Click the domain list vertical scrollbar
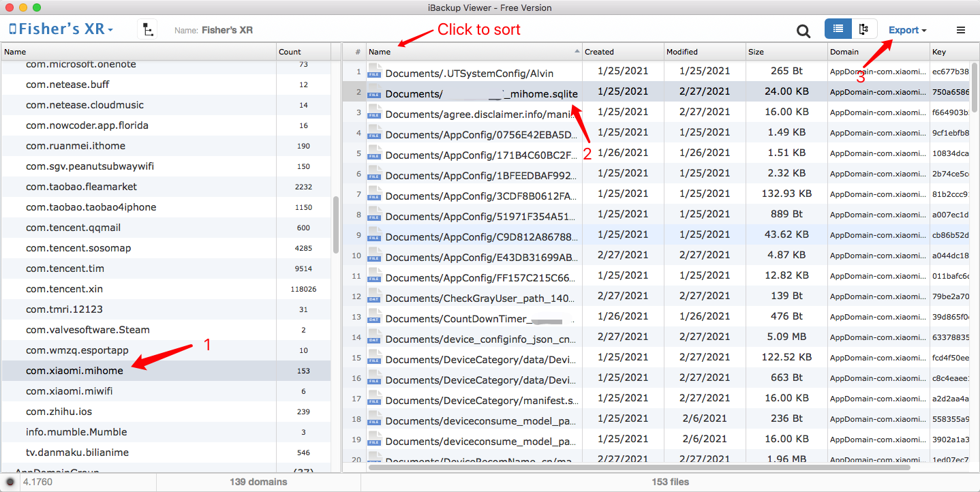The image size is (980, 492). pos(336,225)
